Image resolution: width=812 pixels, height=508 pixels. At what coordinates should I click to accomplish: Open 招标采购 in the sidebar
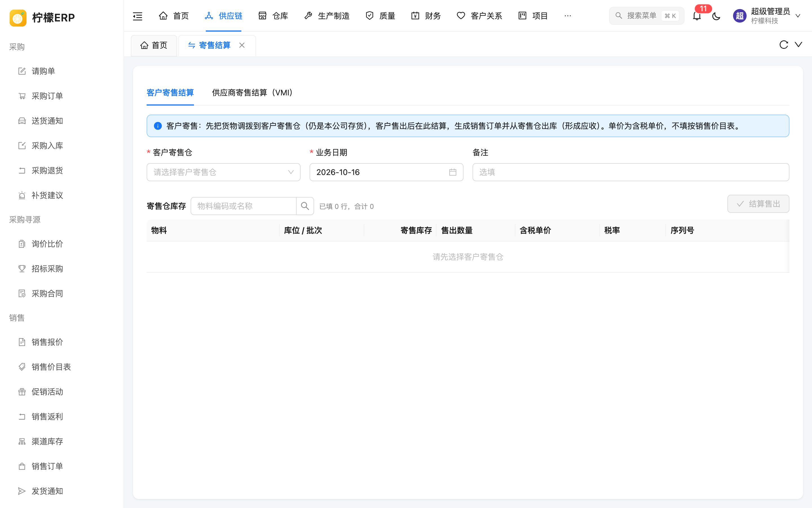click(x=62, y=269)
